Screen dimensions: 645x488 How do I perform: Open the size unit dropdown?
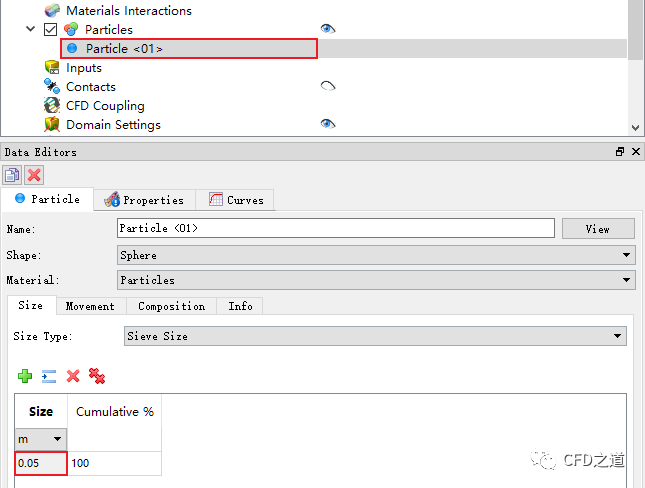click(x=41, y=439)
